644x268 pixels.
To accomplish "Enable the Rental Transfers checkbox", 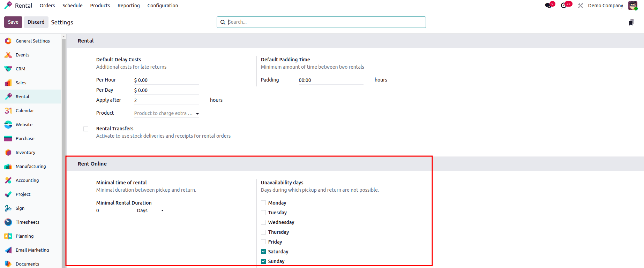I will tap(86, 129).
